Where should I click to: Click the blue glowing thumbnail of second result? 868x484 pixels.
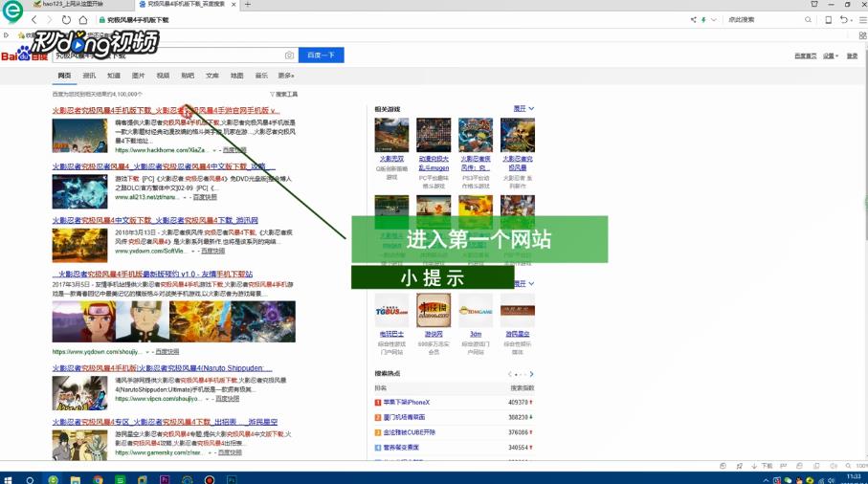pos(79,191)
